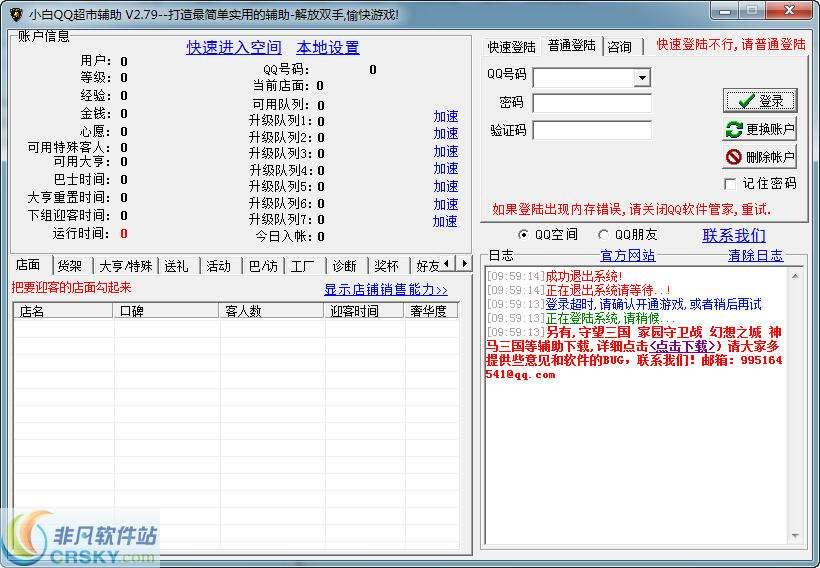Click 联系我们 contact us link
This screenshot has height=568, width=820.
(x=734, y=235)
